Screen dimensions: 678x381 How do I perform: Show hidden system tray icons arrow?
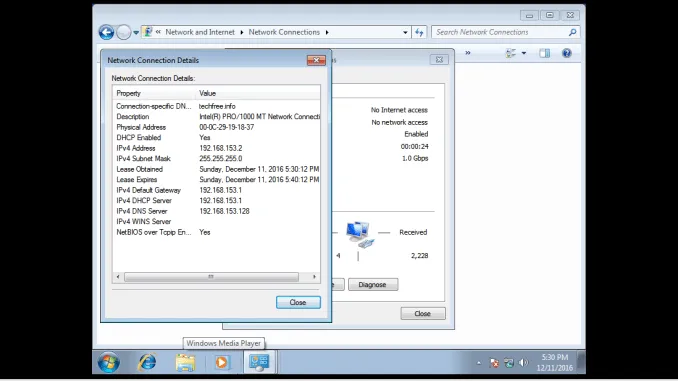pos(479,363)
